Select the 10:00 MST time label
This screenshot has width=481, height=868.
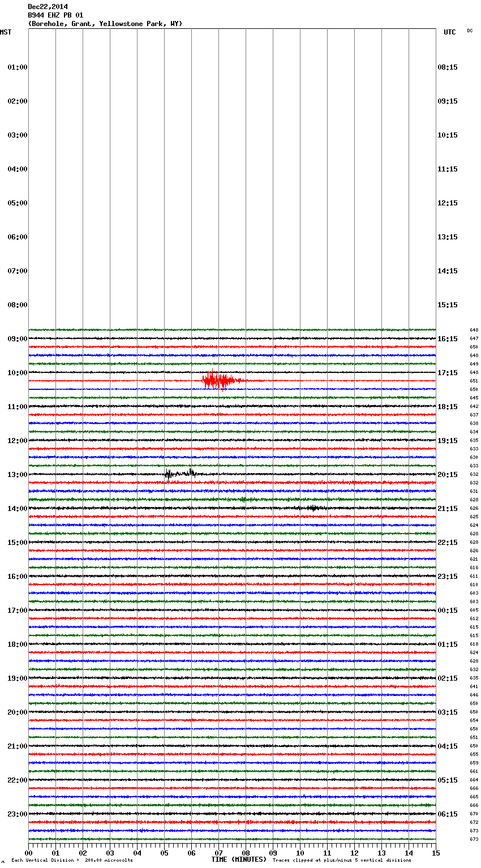[18, 373]
